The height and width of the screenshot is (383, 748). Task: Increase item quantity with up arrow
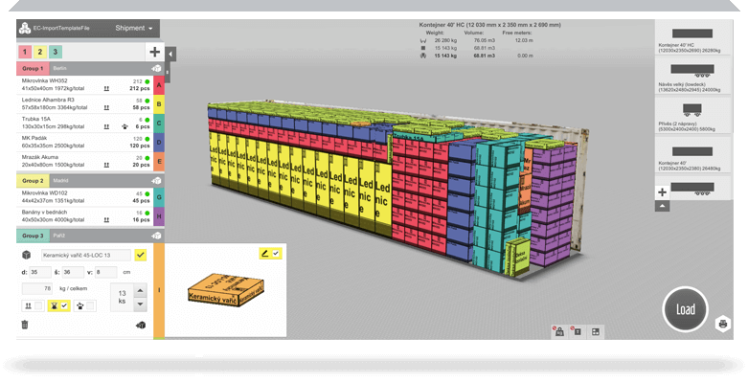tap(140, 290)
